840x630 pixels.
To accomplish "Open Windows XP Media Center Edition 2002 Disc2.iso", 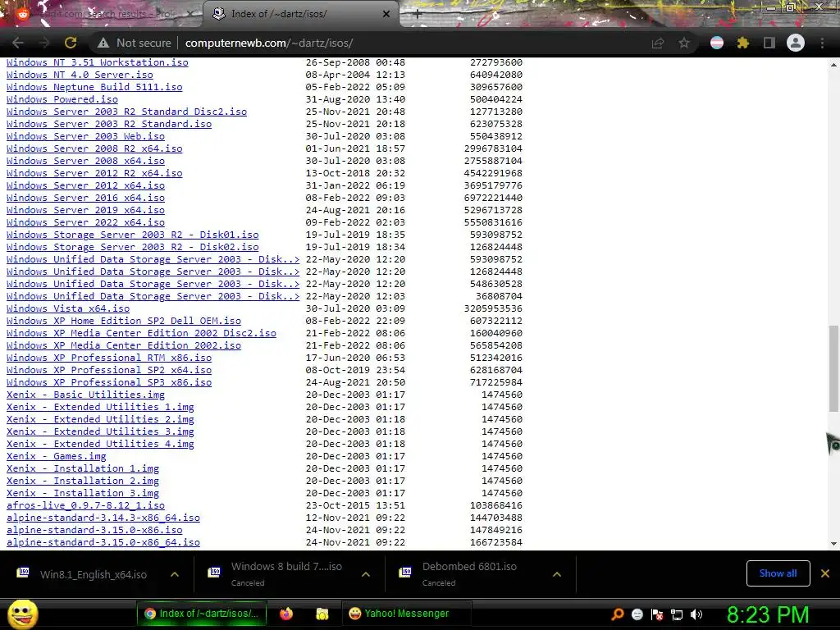I will (141, 333).
